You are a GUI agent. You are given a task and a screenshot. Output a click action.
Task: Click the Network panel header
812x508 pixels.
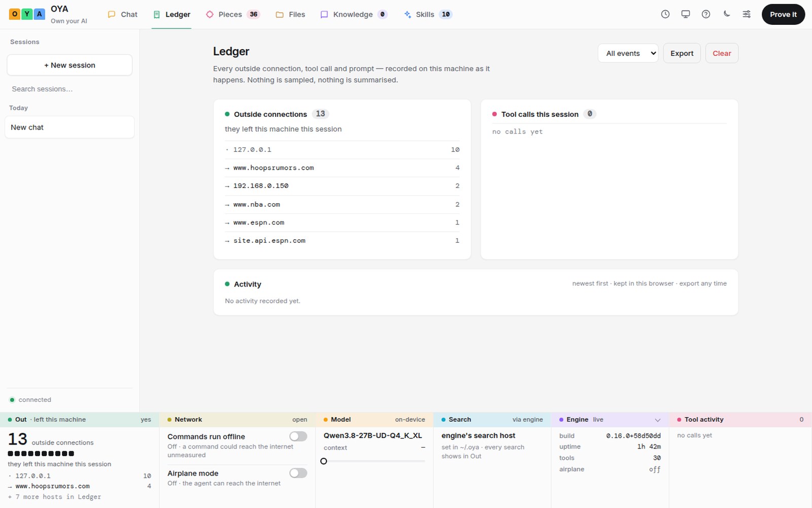(237, 420)
